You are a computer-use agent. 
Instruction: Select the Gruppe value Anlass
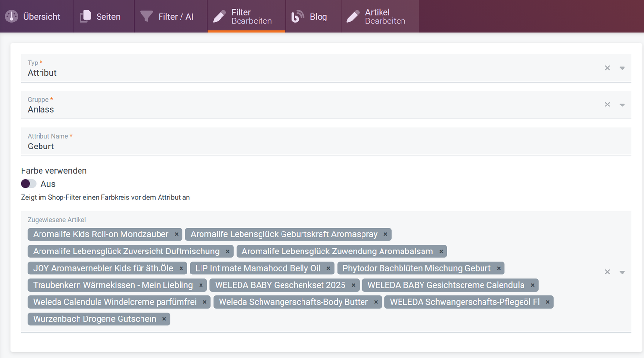tap(41, 109)
